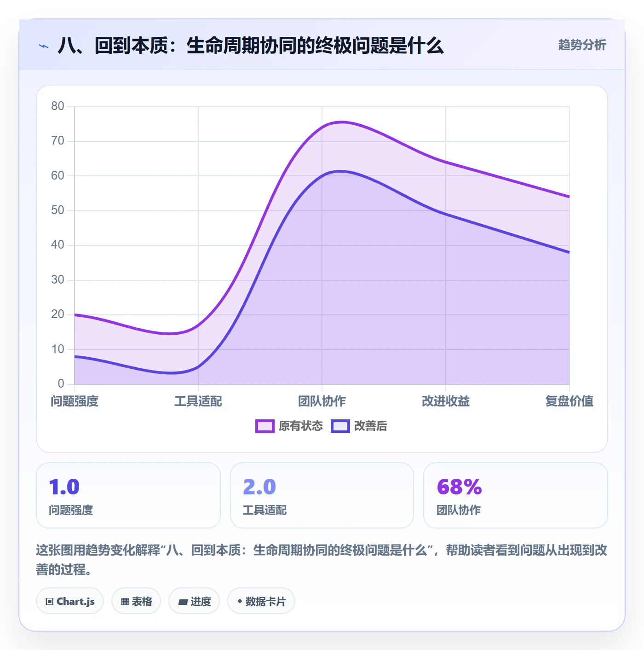Click the 改善后 legend label
Image resolution: width=644 pixels, height=650 pixels.
pos(370,426)
